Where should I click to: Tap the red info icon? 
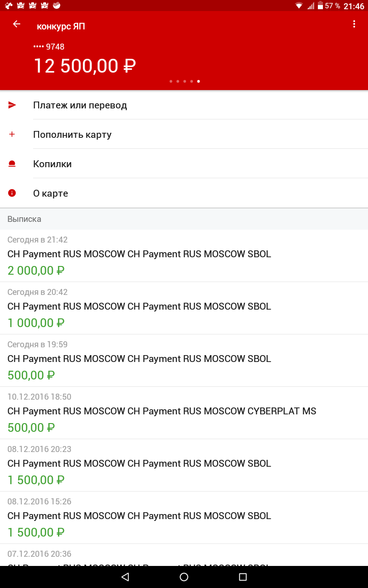12,193
